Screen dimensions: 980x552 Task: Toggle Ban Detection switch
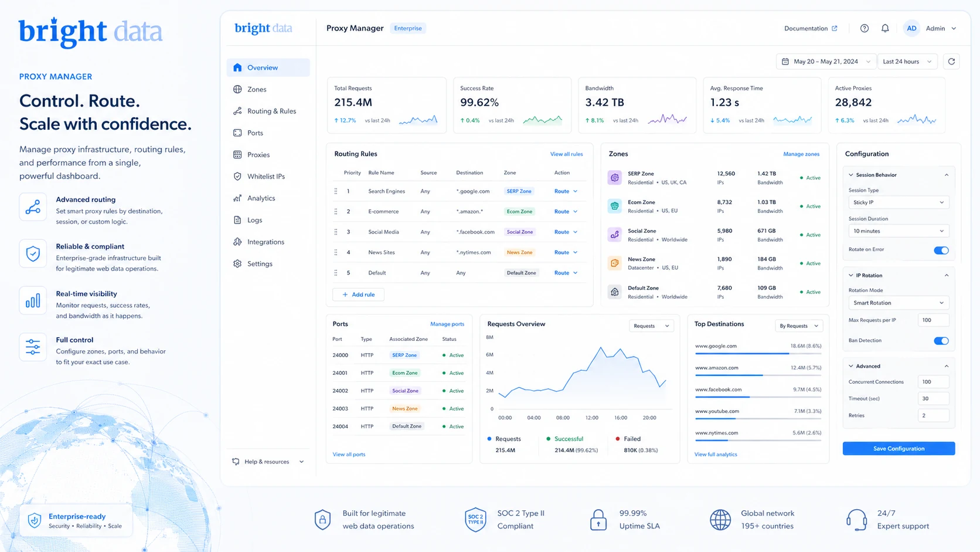pyautogui.click(x=941, y=341)
